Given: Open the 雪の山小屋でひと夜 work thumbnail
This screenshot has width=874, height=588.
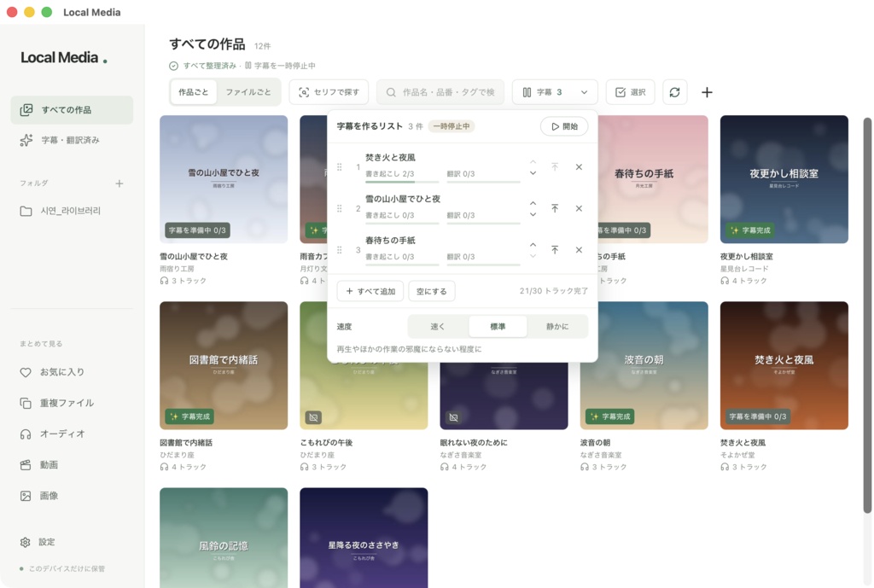Looking at the screenshot, I should (x=224, y=179).
